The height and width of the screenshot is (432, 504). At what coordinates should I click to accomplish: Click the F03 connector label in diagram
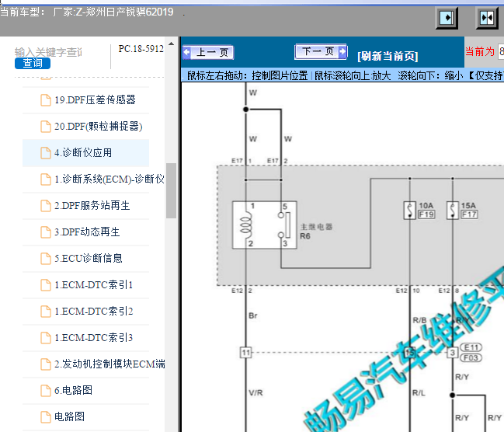pyautogui.click(x=471, y=357)
